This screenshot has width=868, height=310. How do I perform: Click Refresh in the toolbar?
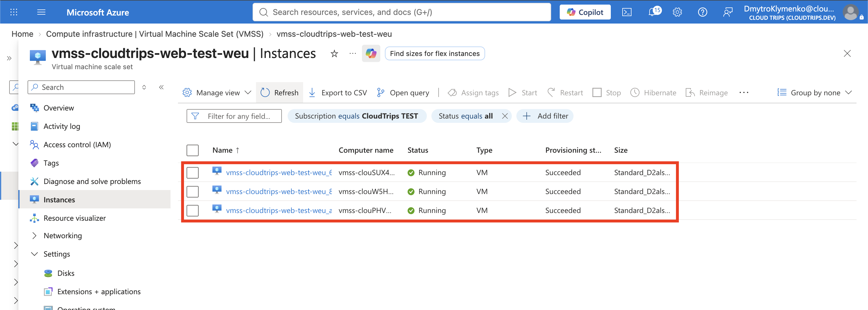[279, 93]
